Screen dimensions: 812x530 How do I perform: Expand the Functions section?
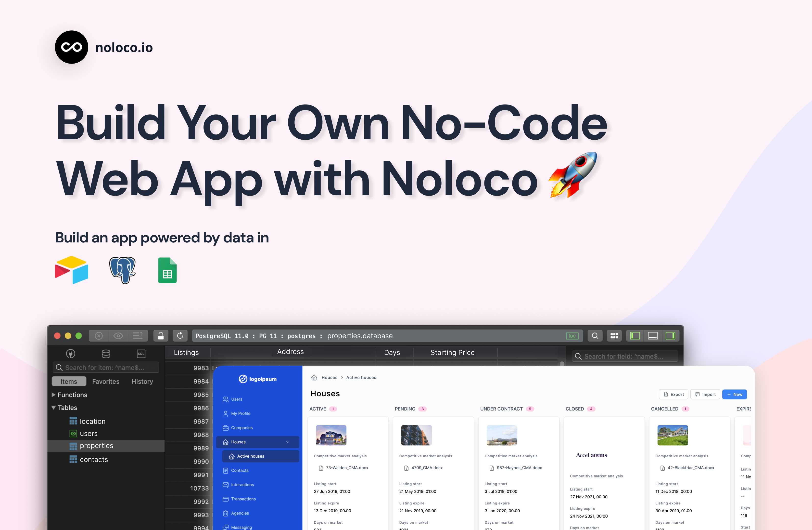point(53,394)
